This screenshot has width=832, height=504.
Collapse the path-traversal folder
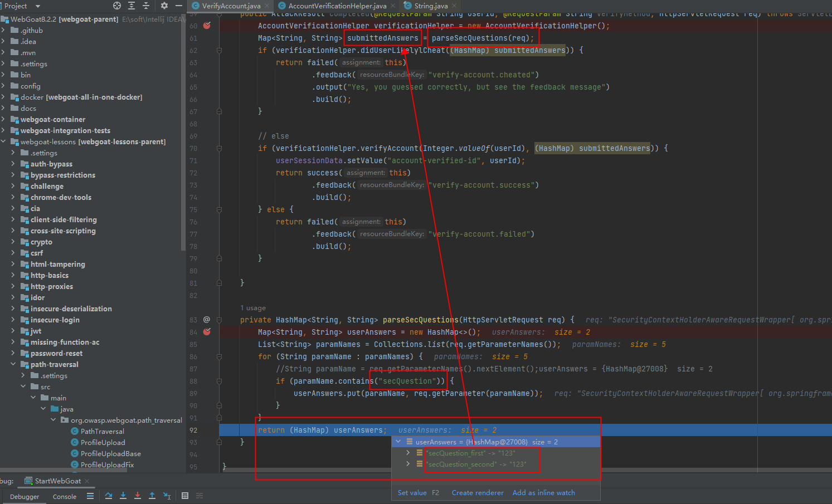point(13,364)
